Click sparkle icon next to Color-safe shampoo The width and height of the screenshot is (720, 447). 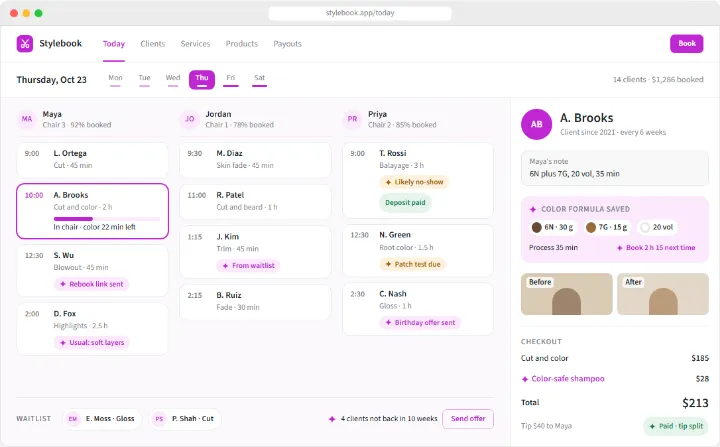click(x=525, y=379)
